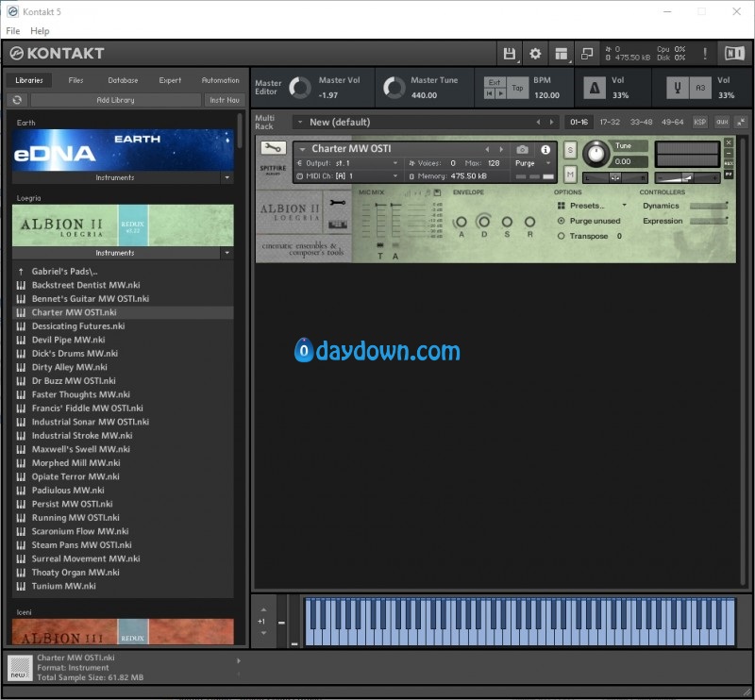Screen dimensions: 755x700
Task: Open the instrument info icon
Action: tap(545, 150)
